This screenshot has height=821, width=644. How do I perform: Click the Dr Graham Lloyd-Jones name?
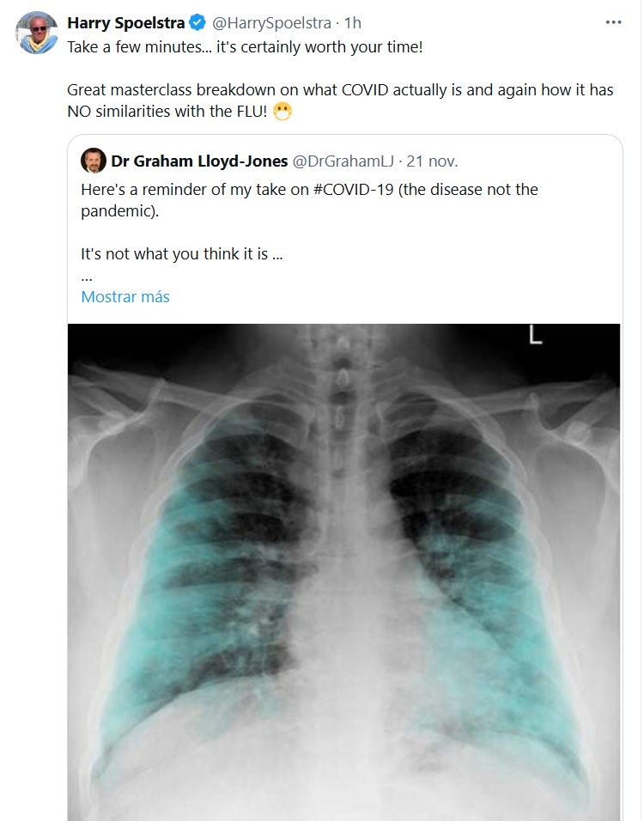click(x=198, y=161)
